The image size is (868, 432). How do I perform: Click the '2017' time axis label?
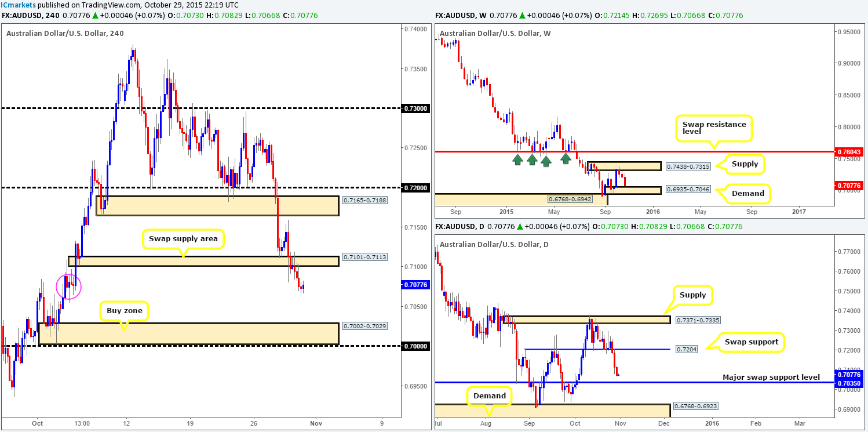tap(798, 212)
